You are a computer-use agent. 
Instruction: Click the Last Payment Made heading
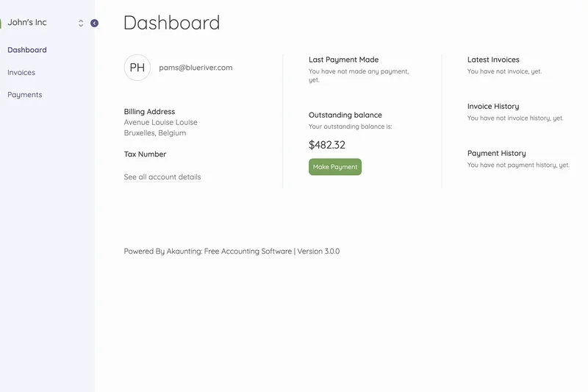tap(343, 60)
